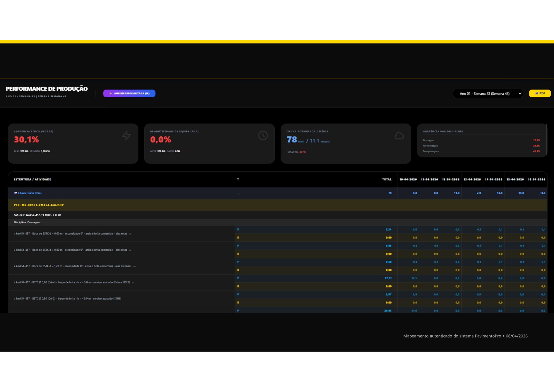
Task: Open the Ano 01 - Semana 43 week selector
Action: tap(488, 93)
